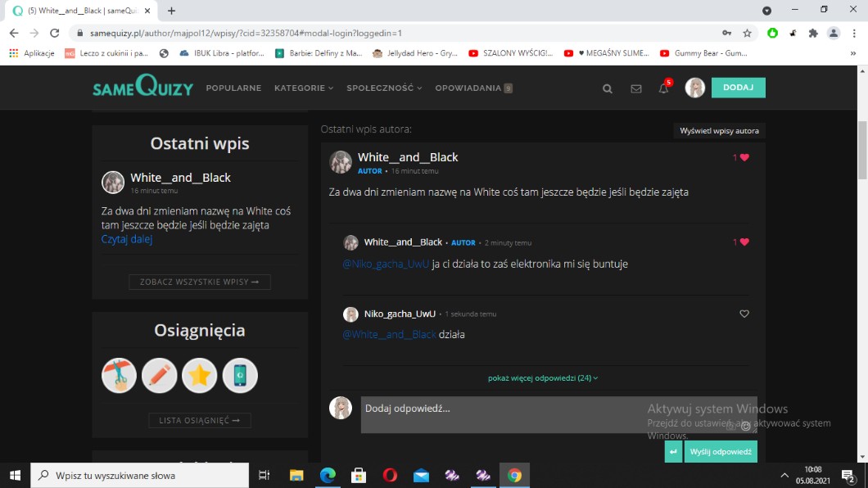Click the Dodaj button
This screenshot has height=488, width=868.
tap(738, 88)
